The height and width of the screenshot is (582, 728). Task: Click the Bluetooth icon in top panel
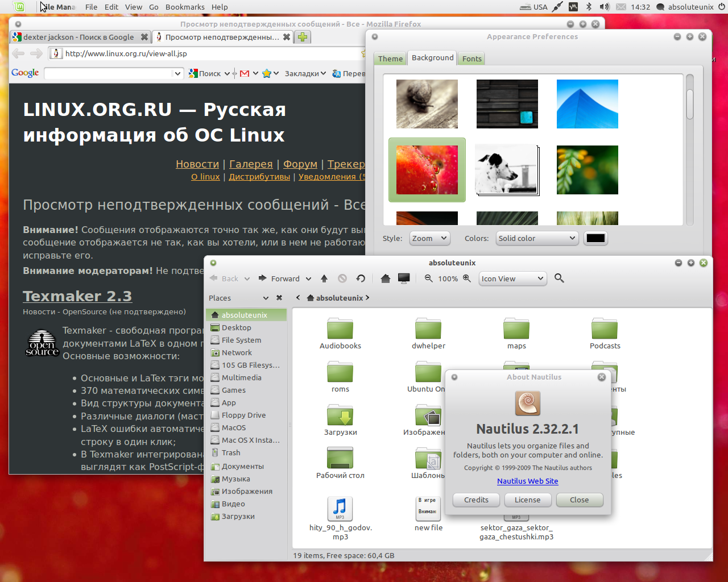coord(589,7)
